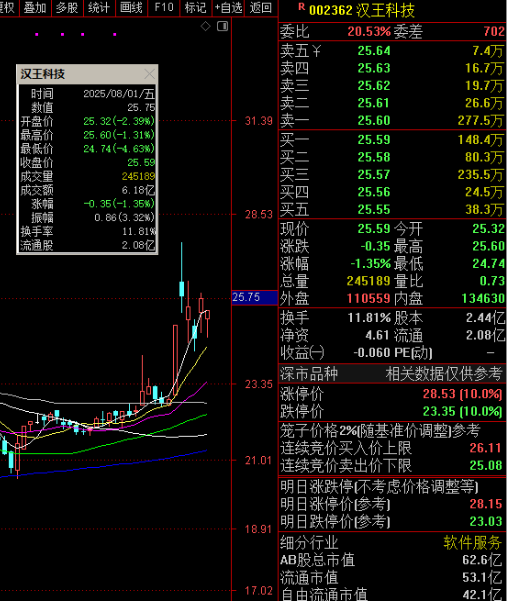507x601 pixels.
Task: Click 返回 to go back
Action: point(261,7)
